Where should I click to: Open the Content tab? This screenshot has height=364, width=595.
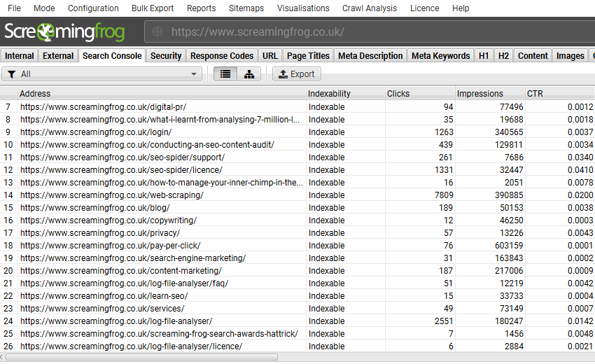click(x=533, y=56)
